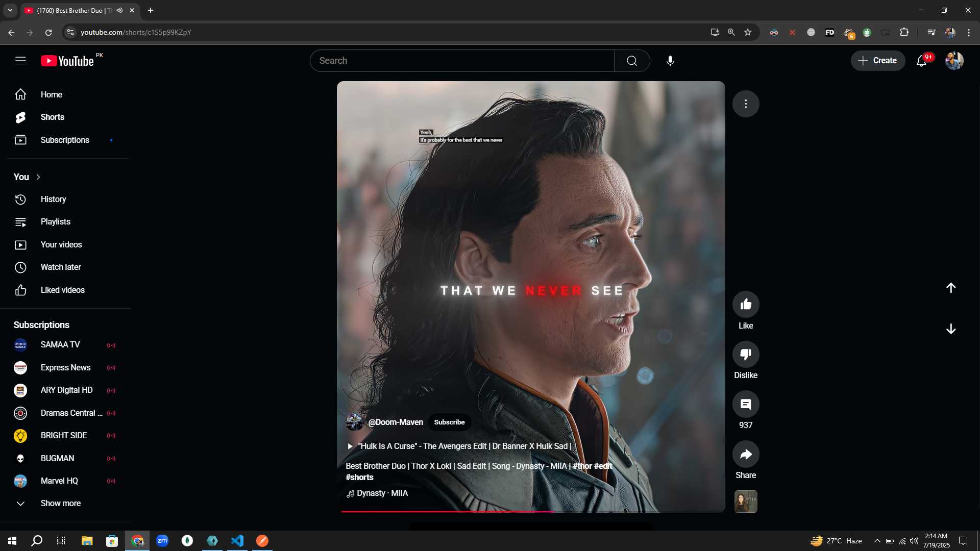Open Your videos
The width and height of the screenshot is (980, 551).
click(x=65, y=245)
